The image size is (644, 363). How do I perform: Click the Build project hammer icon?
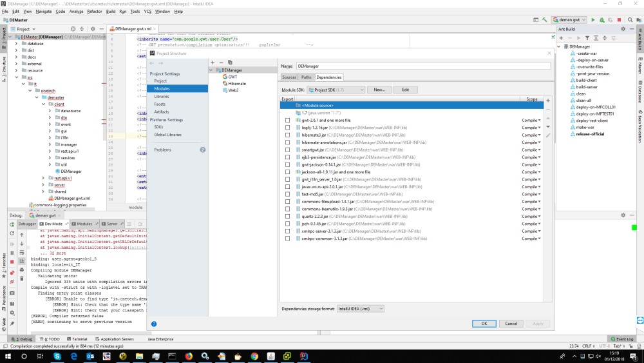[x=545, y=20]
